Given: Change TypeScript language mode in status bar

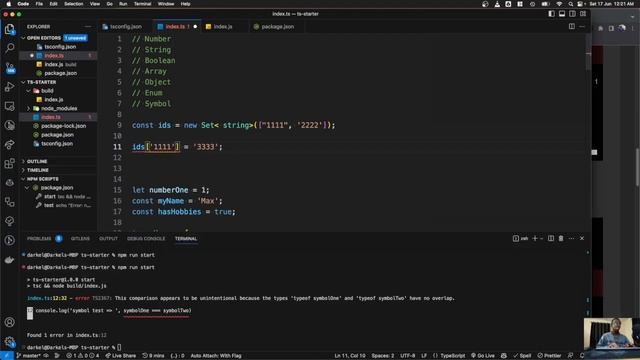Looking at the screenshot, I should [x=452, y=356].
